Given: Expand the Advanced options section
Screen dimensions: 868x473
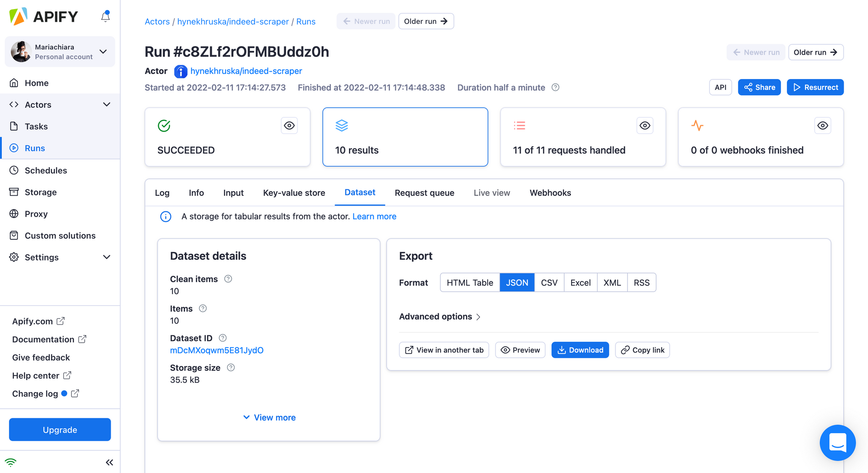Looking at the screenshot, I should pos(441,316).
